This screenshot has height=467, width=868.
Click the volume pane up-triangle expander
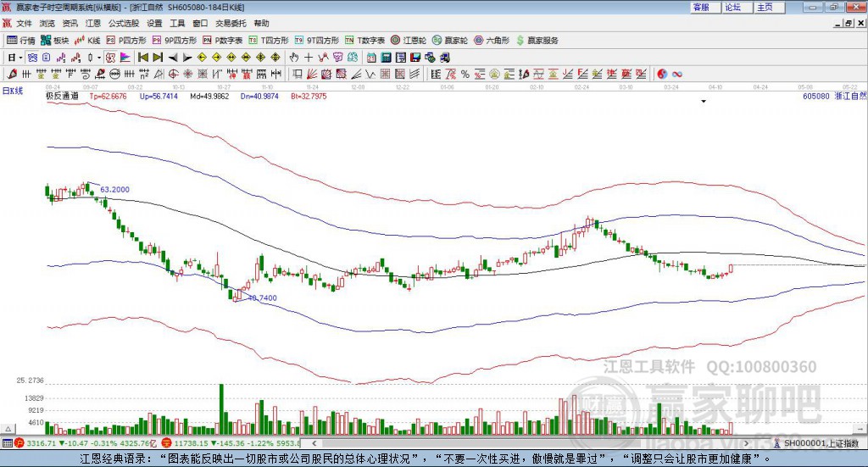8,429
